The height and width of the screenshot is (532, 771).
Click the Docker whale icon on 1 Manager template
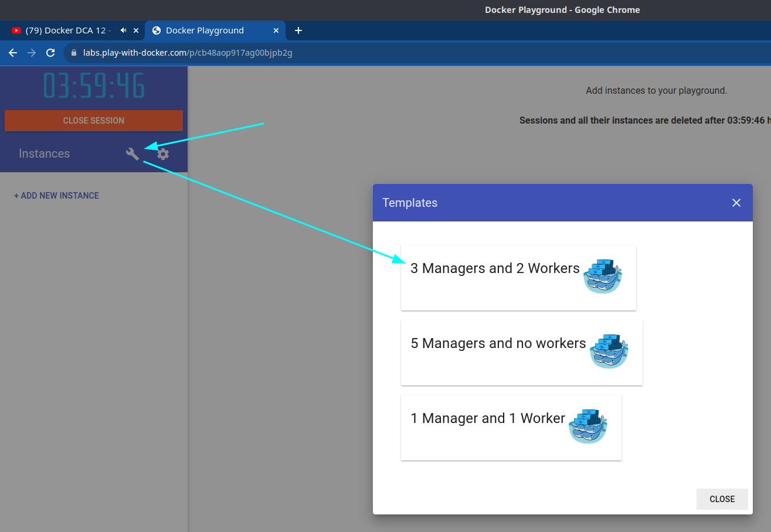(x=588, y=426)
